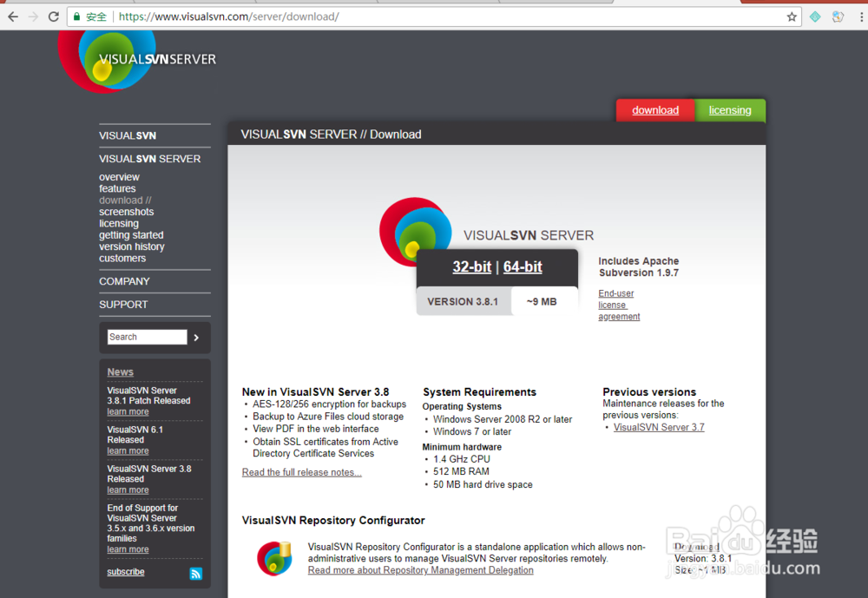
Task: Go to overview in the sidebar
Action: tap(119, 177)
